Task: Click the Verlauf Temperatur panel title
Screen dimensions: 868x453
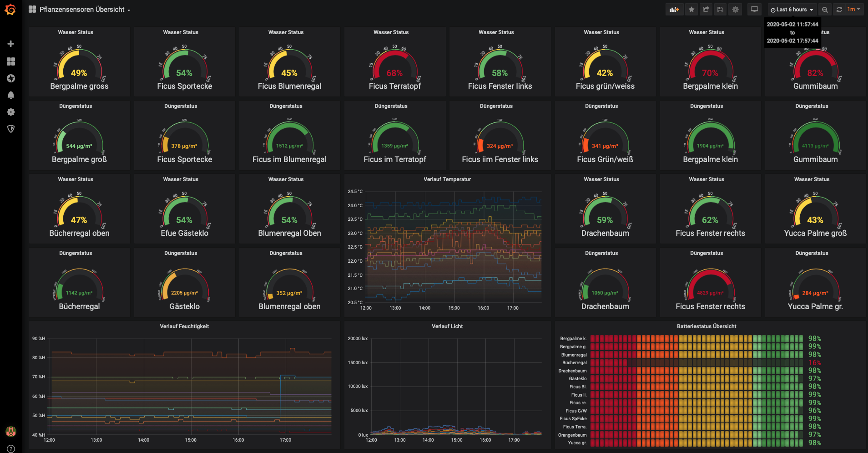Action: pyautogui.click(x=447, y=179)
